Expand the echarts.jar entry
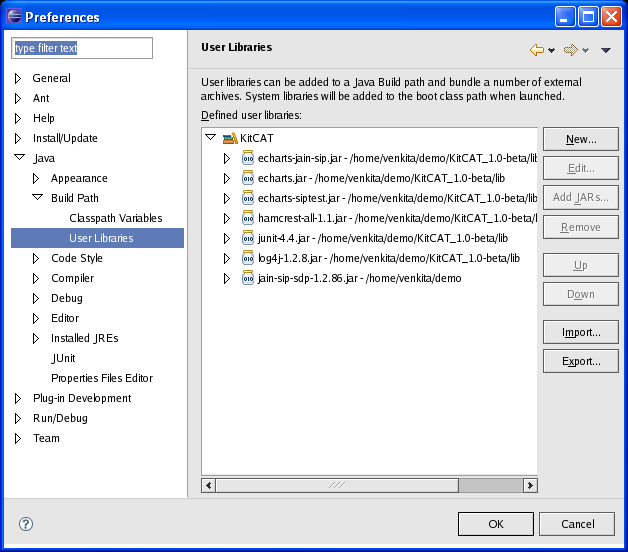Viewport: 628px width, 552px height. coord(227,178)
